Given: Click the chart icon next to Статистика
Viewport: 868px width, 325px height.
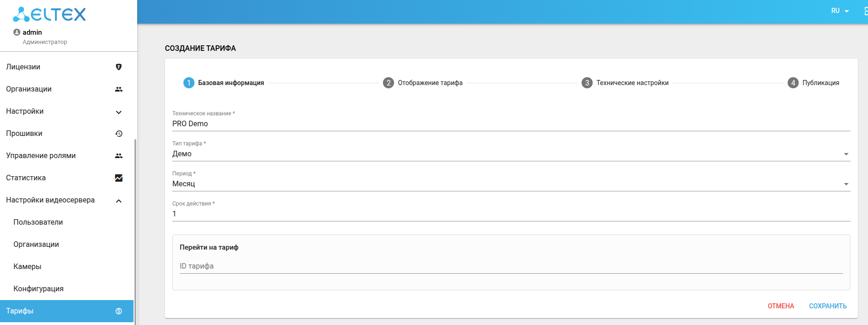Looking at the screenshot, I should pos(119,178).
